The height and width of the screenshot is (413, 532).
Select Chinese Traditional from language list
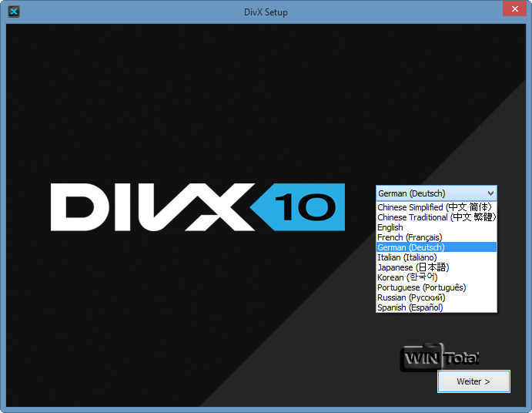click(437, 217)
